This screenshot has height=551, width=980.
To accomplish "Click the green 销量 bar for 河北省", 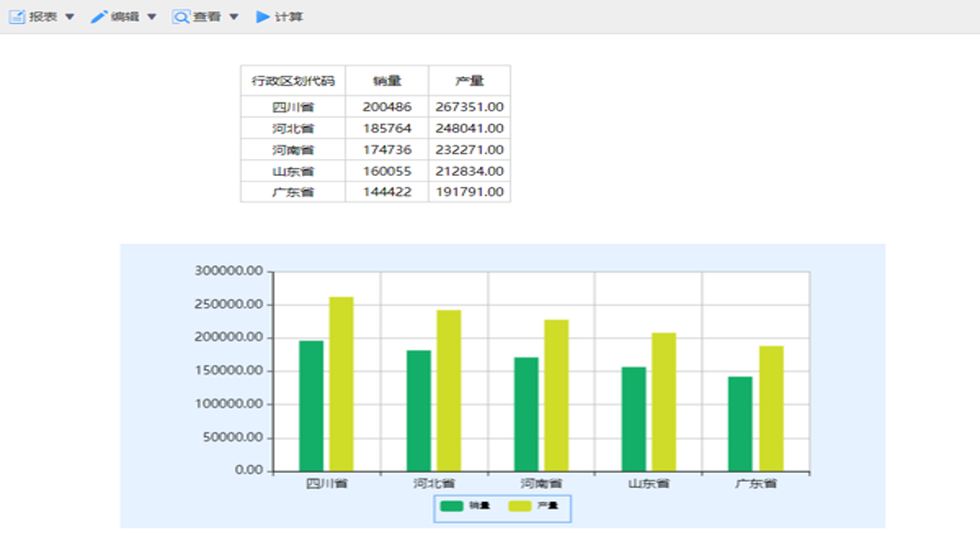I will pos(419,410).
